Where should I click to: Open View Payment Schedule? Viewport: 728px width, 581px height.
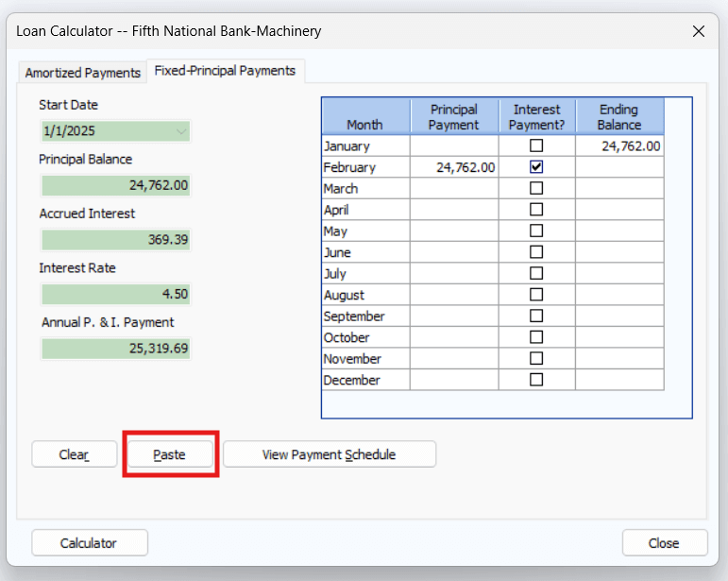(330, 454)
